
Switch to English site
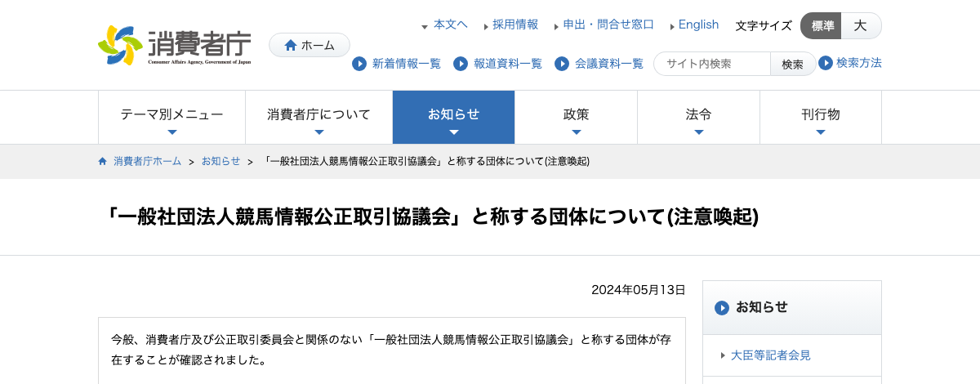pyautogui.click(x=699, y=25)
